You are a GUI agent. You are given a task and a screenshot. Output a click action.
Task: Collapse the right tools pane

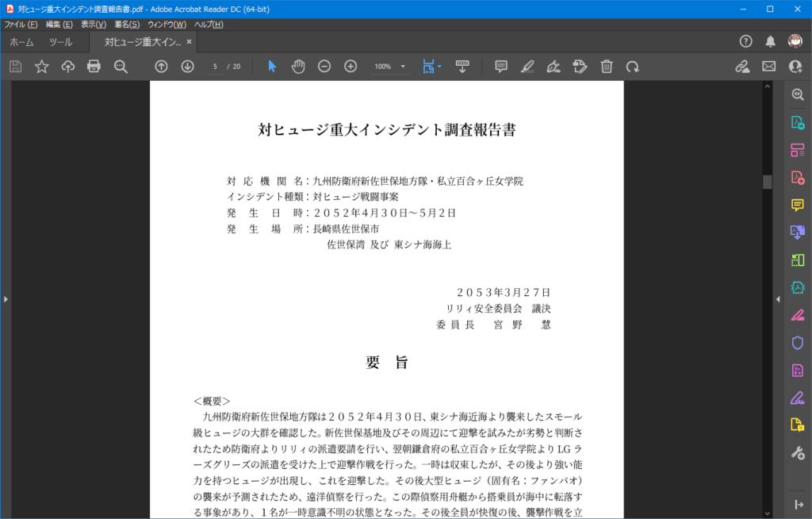[777, 299]
